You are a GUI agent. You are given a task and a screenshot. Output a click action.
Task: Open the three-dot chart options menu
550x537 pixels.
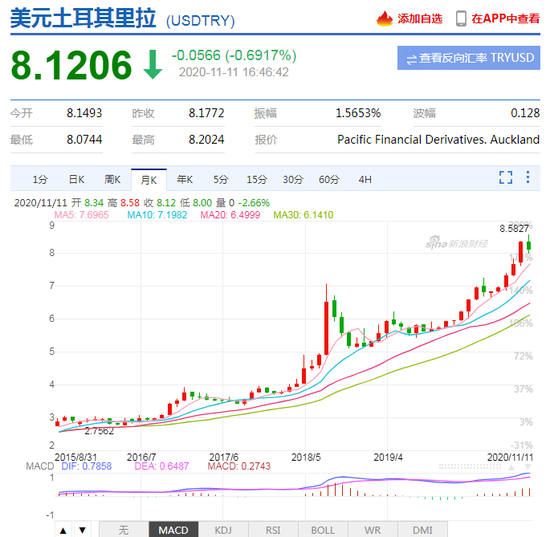pos(528,177)
